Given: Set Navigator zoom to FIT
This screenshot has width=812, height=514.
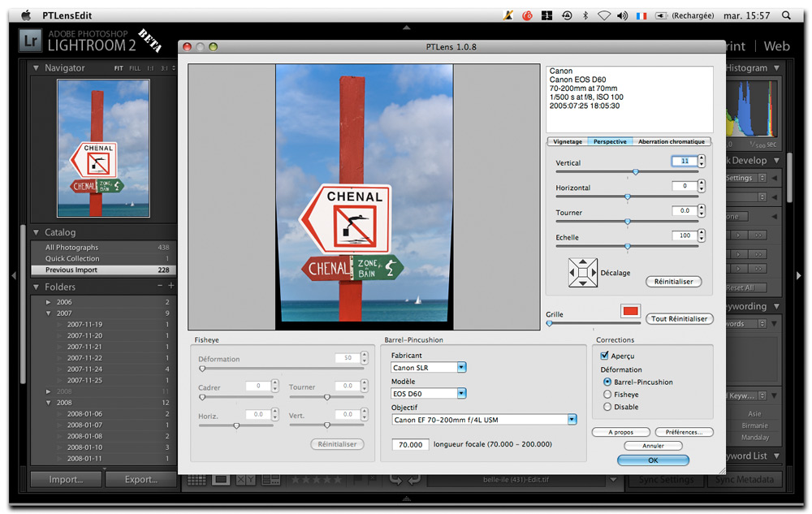Looking at the screenshot, I should click(119, 68).
